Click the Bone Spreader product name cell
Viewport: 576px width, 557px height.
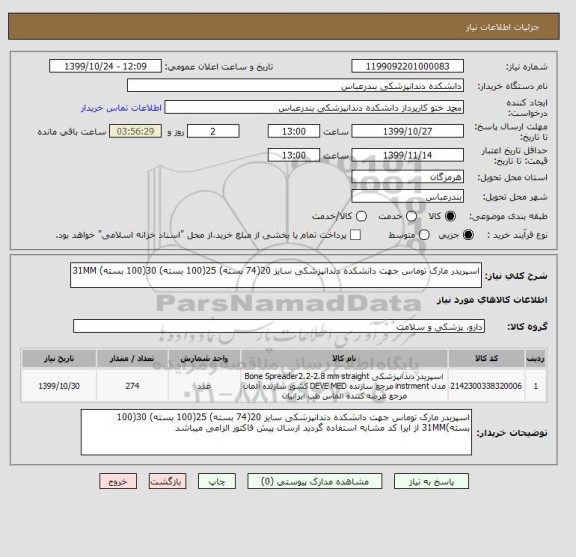pyautogui.click(x=344, y=386)
